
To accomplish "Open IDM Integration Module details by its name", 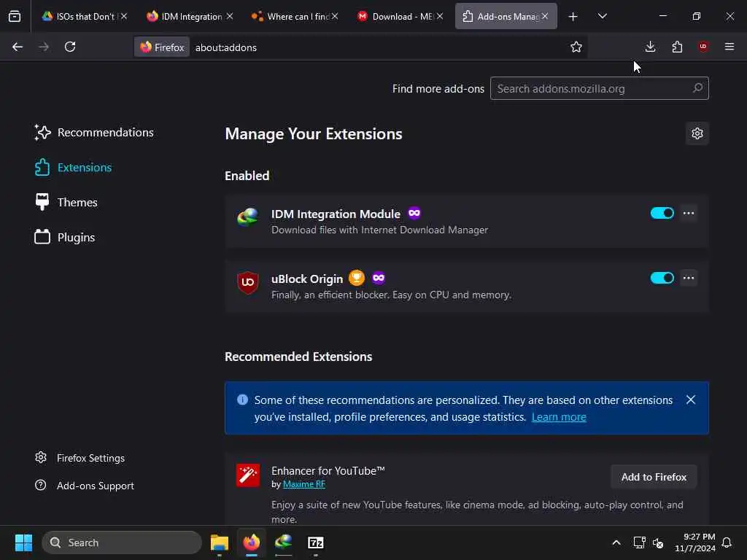I will 336,214.
